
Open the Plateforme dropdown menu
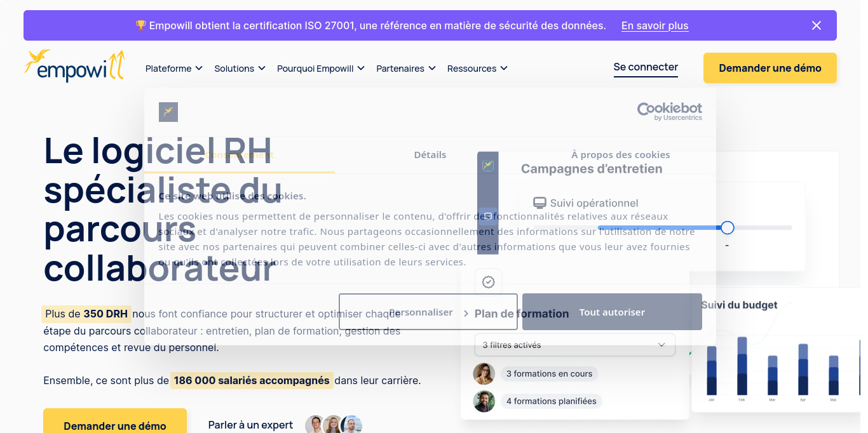click(173, 68)
